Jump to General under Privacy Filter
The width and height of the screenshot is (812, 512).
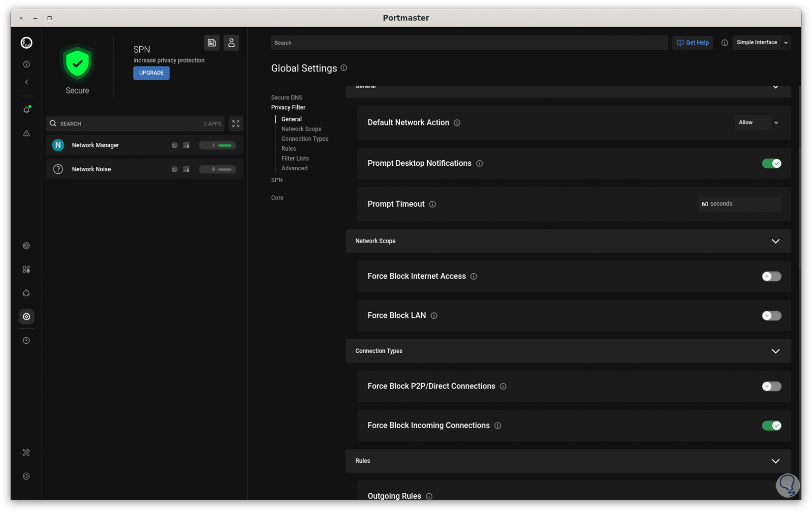tap(292, 119)
